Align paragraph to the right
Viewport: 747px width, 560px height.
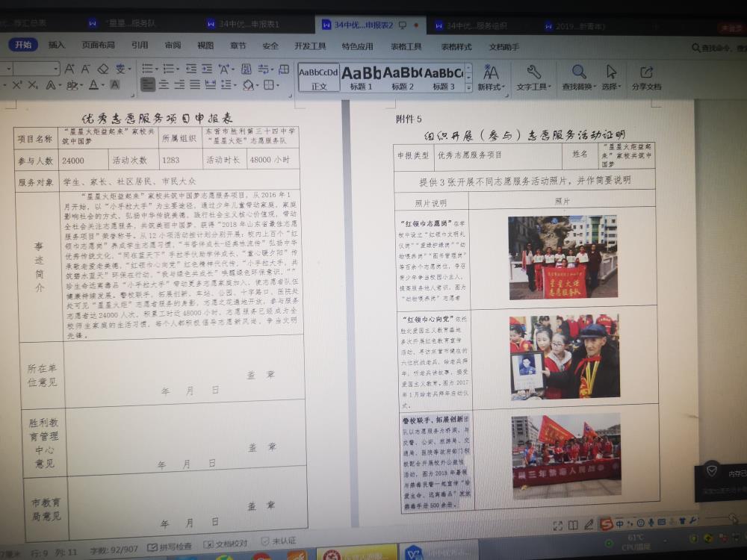point(179,85)
